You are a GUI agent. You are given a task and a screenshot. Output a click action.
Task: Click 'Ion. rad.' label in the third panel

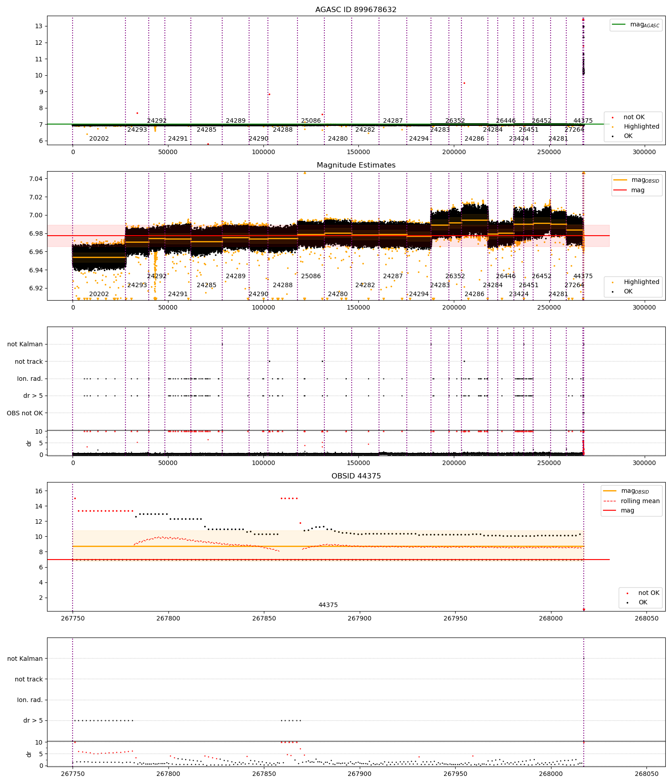point(30,379)
